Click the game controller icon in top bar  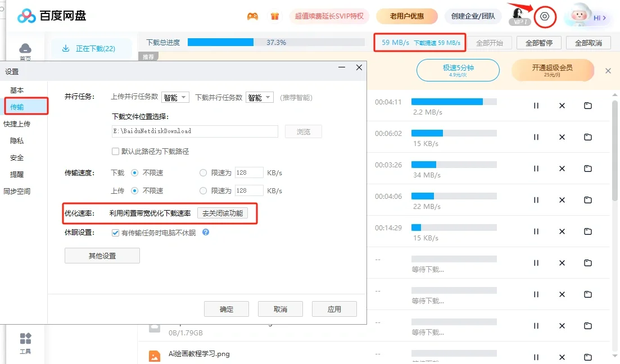point(252,16)
